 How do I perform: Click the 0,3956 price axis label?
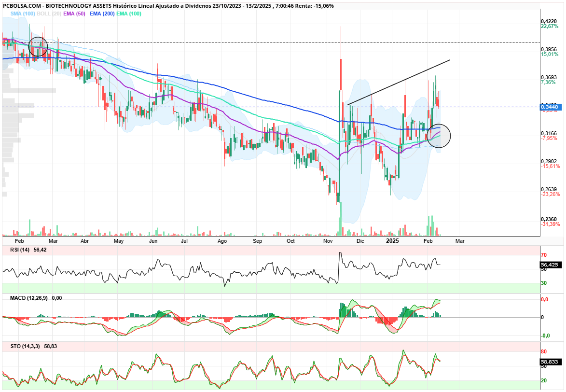click(549, 49)
